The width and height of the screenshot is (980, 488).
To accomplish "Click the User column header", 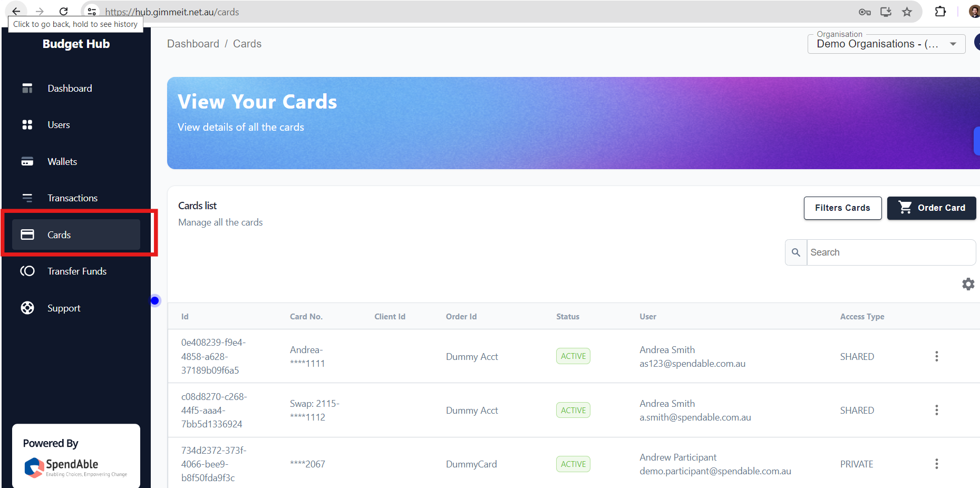I will tap(648, 317).
